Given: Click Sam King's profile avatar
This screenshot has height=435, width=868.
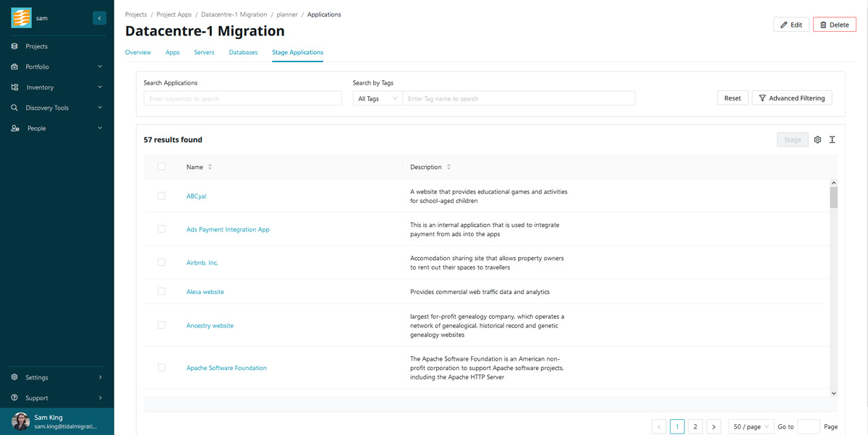Looking at the screenshot, I should tap(20, 422).
